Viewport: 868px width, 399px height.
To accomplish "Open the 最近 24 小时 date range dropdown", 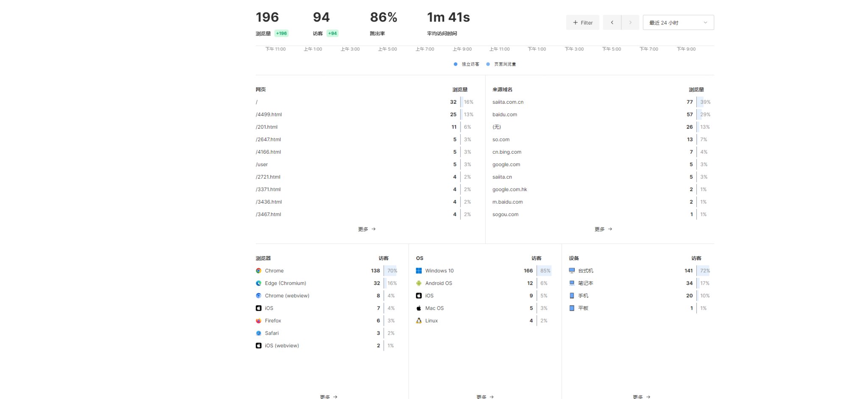I will (678, 22).
